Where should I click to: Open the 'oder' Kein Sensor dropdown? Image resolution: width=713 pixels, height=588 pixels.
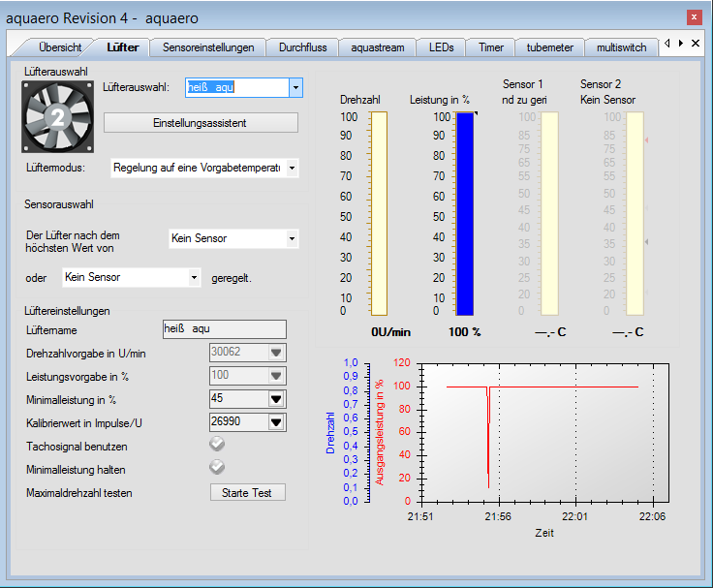click(194, 277)
